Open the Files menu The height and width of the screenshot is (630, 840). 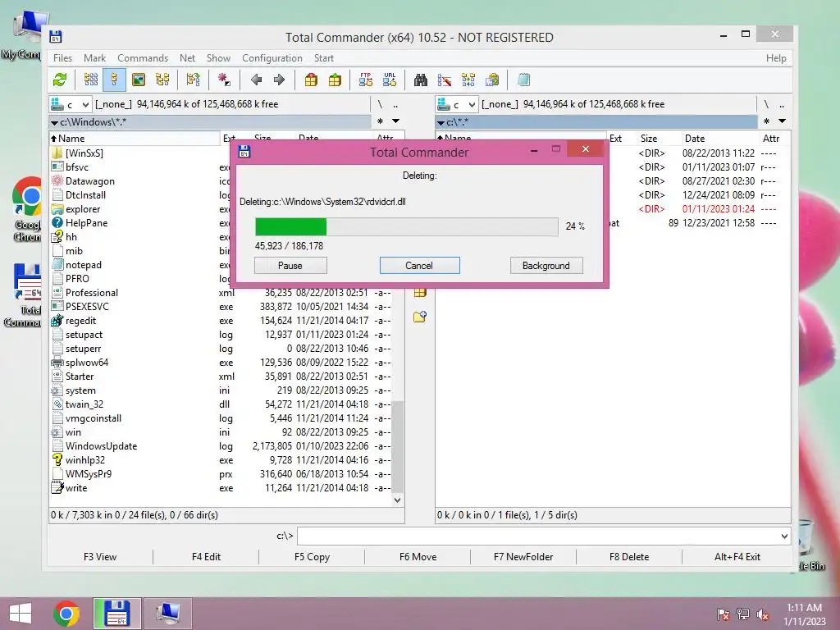(62, 58)
